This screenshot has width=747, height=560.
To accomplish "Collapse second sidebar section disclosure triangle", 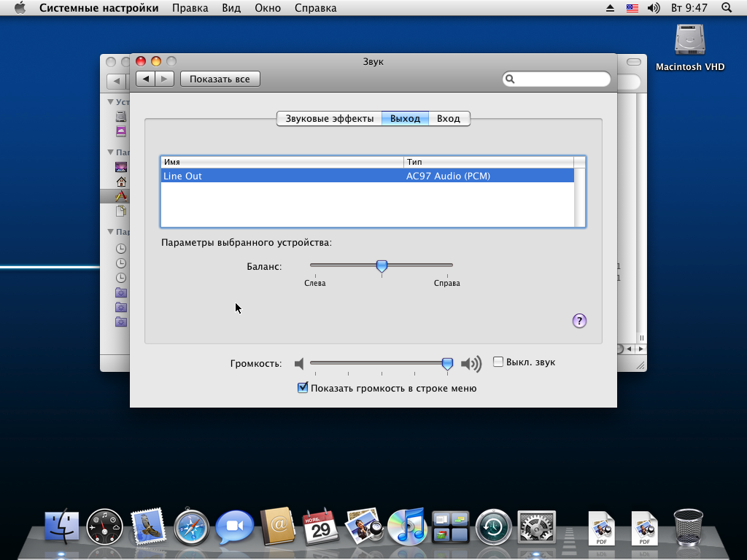I will (110, 152).
